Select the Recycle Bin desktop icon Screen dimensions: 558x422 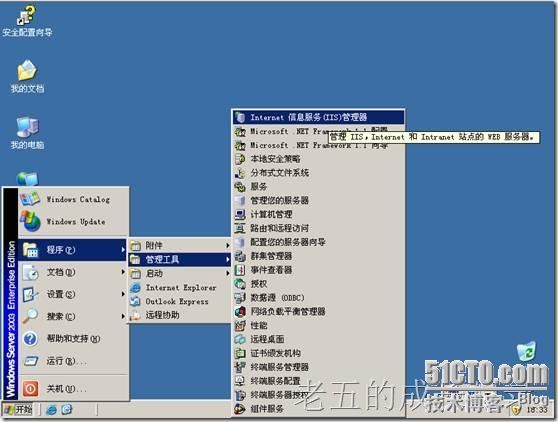click(526, 351)
